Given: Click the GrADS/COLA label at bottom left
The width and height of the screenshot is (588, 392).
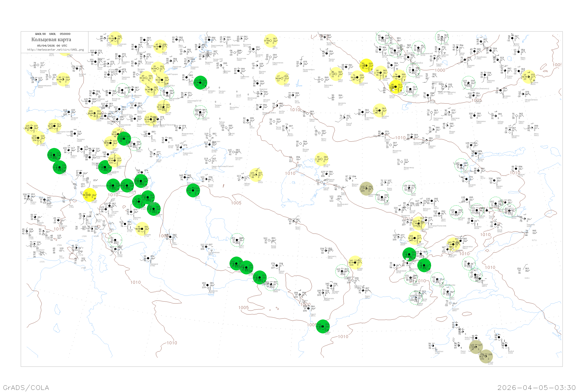Looking at the screenshot, I should coord(26,387).
